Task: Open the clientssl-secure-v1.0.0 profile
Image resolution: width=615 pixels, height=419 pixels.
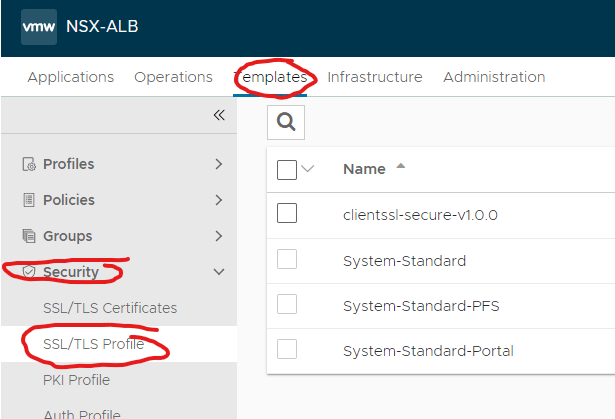Action: pyautogui.click(x=420, y=215)
